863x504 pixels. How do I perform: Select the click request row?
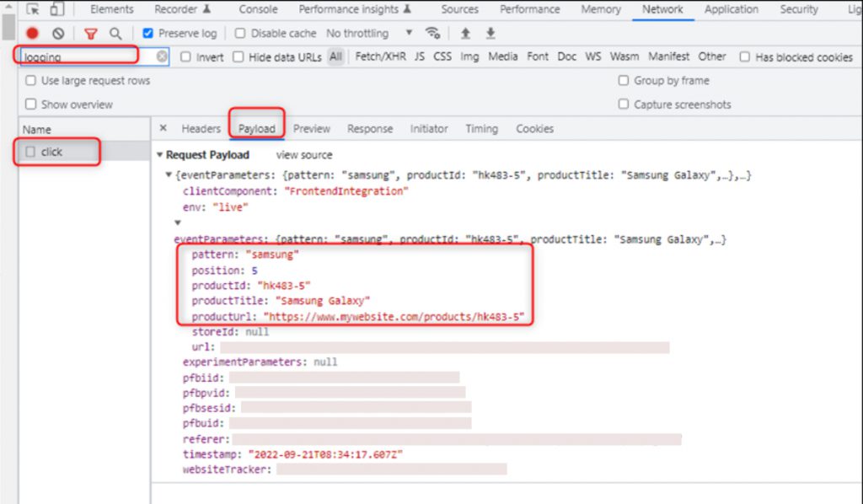coord(84,152)
